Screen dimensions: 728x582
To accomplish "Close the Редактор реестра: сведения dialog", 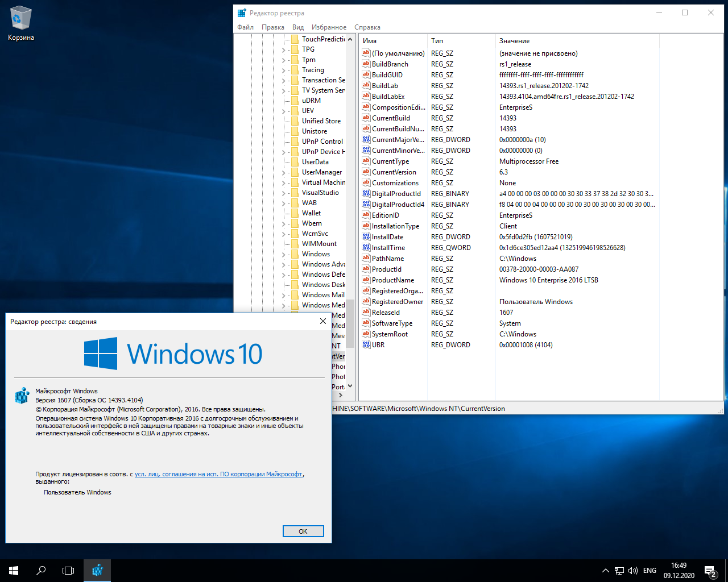I will point(323,321).
